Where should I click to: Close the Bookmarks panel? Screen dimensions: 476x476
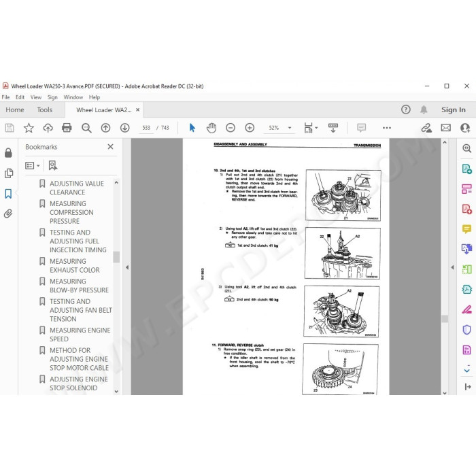(x=110, y=147)
